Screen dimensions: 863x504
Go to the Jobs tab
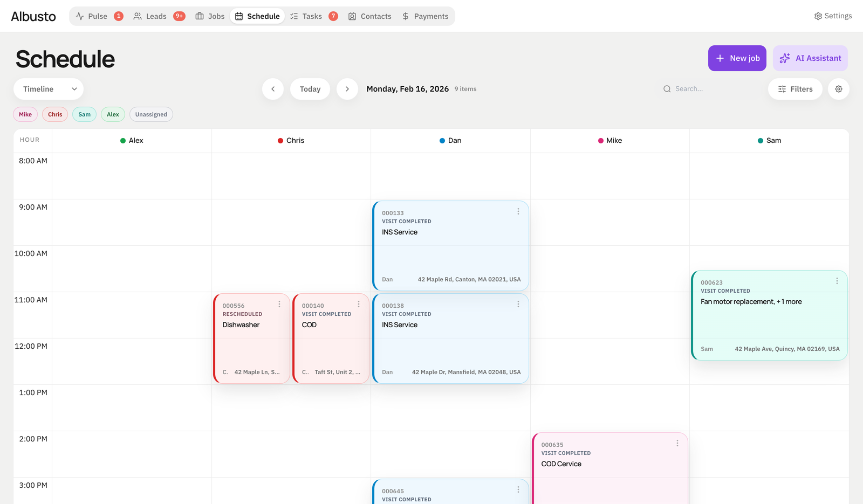click(210, 16)
